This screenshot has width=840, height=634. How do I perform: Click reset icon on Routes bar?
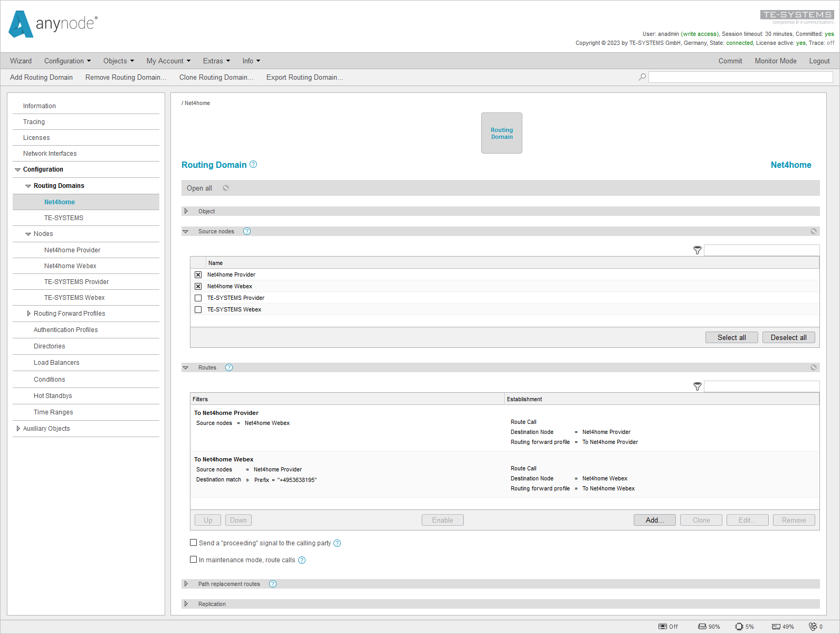click(814, 367)
